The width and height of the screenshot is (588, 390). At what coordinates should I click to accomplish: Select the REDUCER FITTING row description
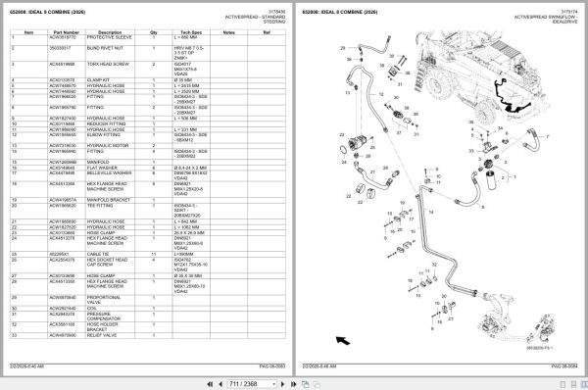click(106, 123)
